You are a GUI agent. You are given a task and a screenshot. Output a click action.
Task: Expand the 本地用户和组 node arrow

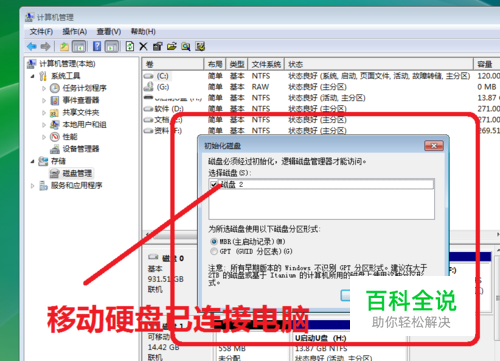pyautogui.click(x=44, y=125)
